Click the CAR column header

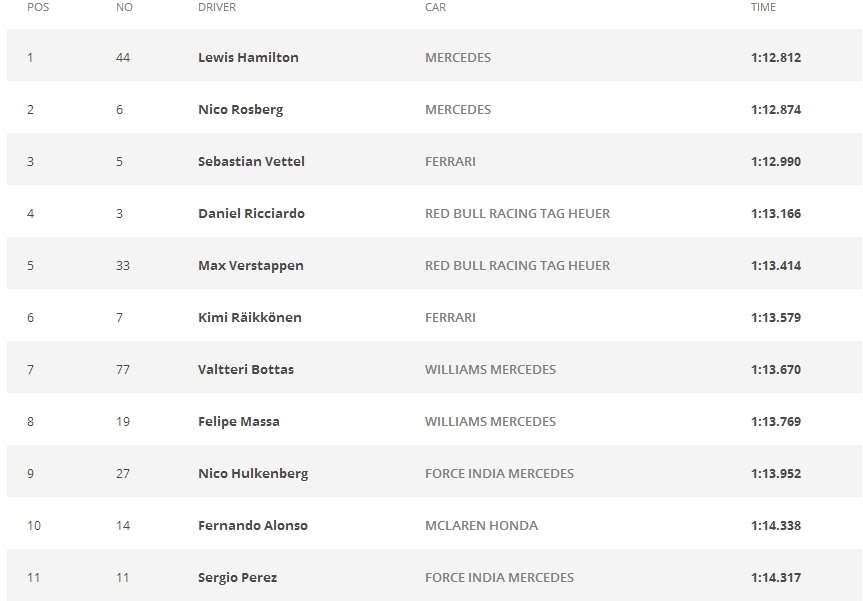coord(435,7)
